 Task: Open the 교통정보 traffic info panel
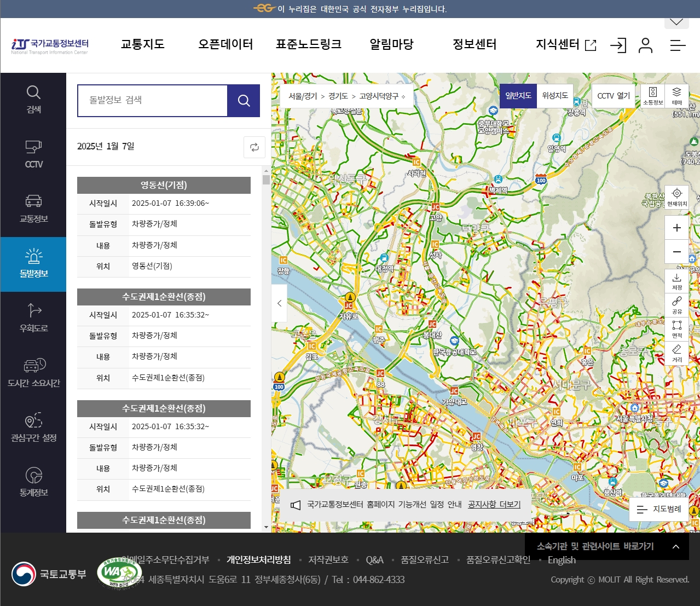click(33, 210)
